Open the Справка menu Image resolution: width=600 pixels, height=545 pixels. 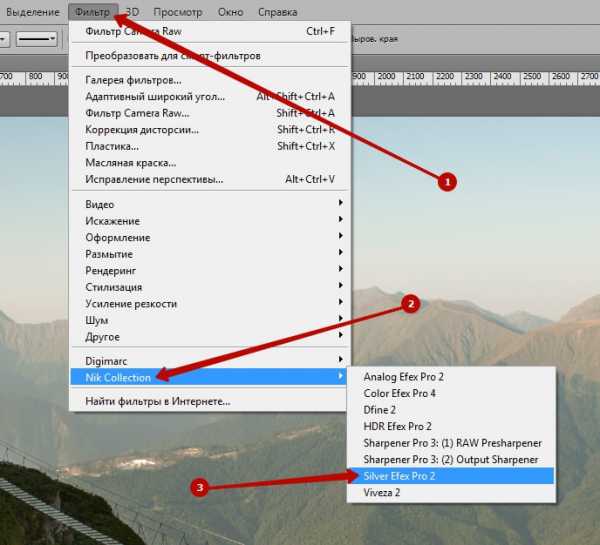(277, 12)
